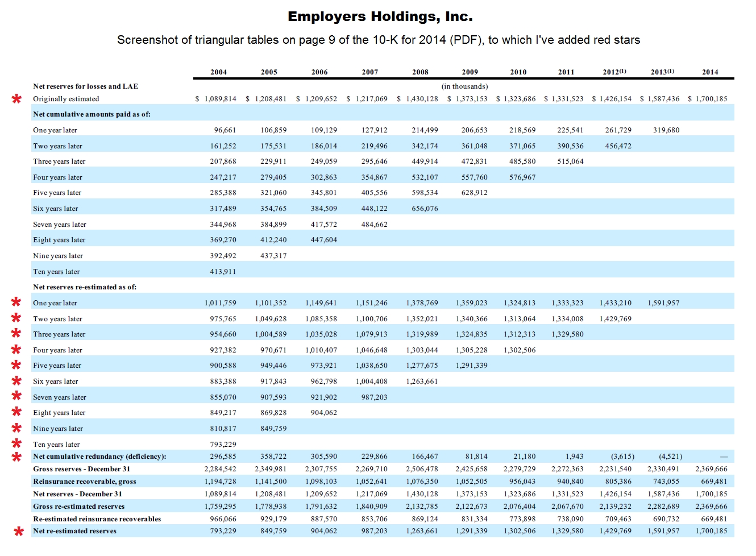Select the 2014 column header
756x556 pixels.
(x=710, y=72)
